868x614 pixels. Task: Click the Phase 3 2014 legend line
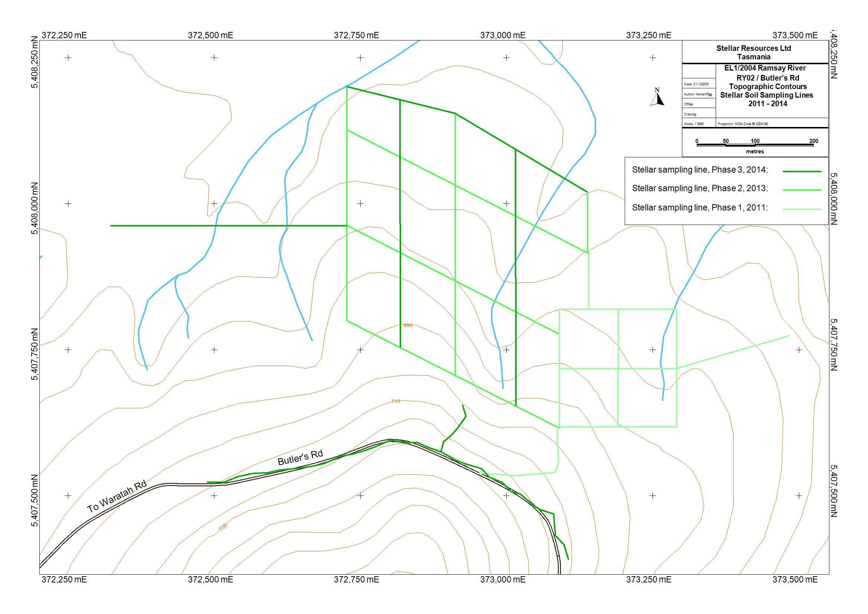click(802, 171)
